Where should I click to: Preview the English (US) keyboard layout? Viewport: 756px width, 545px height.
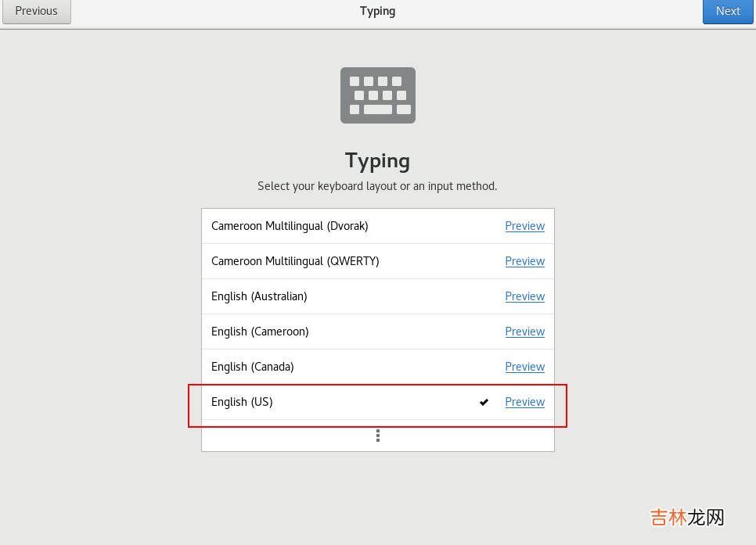[x=524, y=402]
